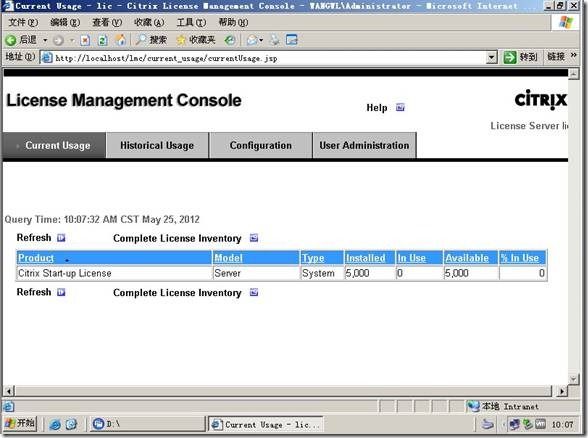Image resolution: width=588 pixels, height=438 pixels.
Task: Expand the address bar URL dropdown
Action: pyautogui.click(x=491, y=58)
